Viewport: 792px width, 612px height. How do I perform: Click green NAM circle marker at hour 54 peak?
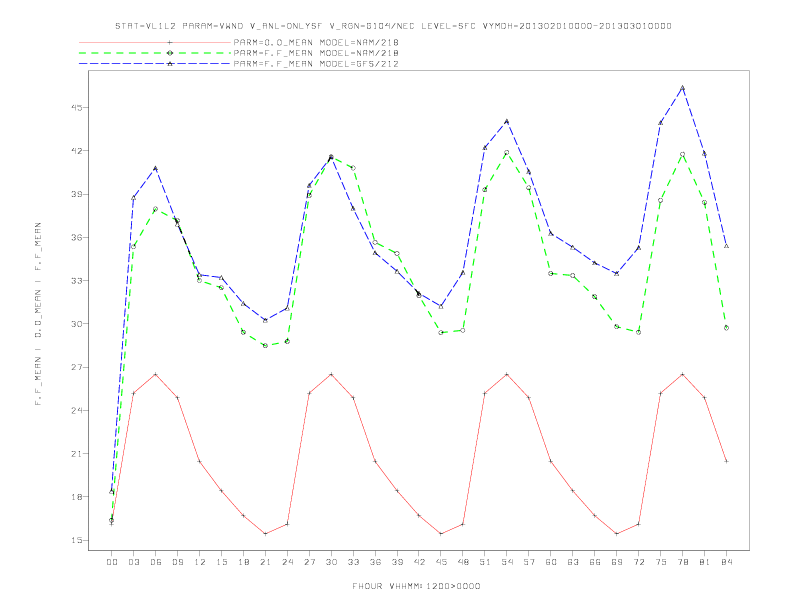[507, 152]
